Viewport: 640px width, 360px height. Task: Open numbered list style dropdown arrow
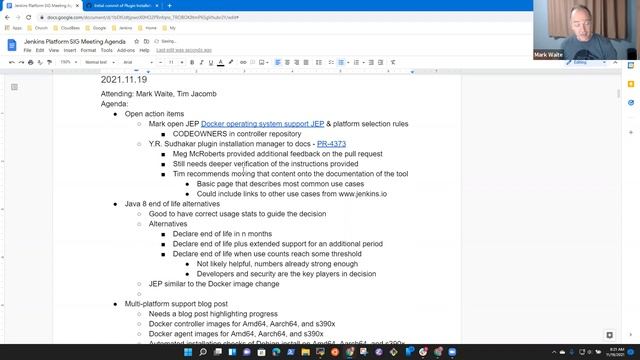[363, 62]
